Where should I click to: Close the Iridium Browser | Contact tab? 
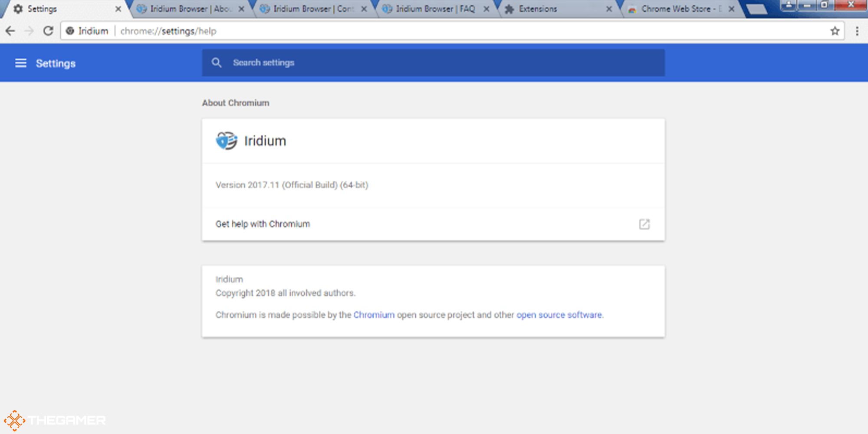(364, 9)
